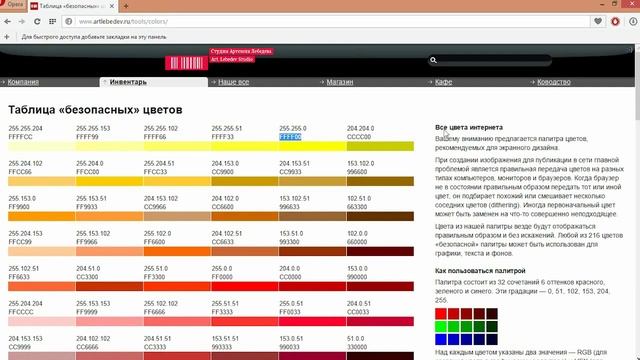Viewport: 640px width, 360px height.
Task: Click the brightest red palette square
Action: point(441,313)
